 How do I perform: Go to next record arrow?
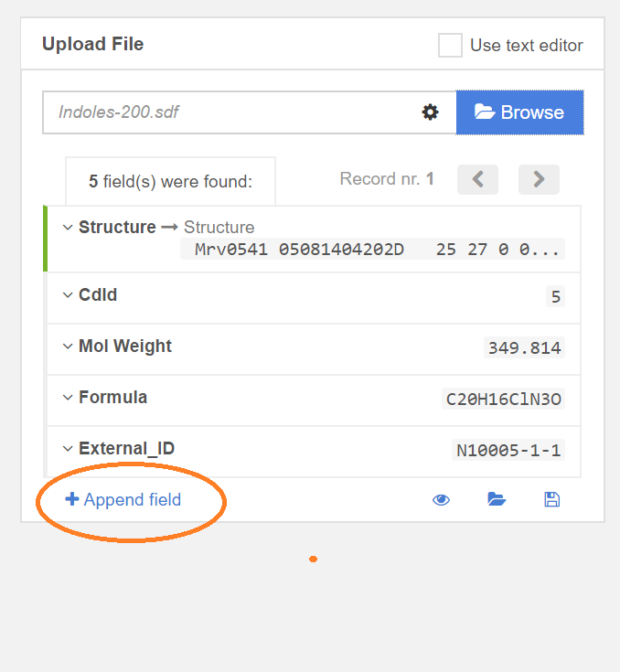[539, 179]
